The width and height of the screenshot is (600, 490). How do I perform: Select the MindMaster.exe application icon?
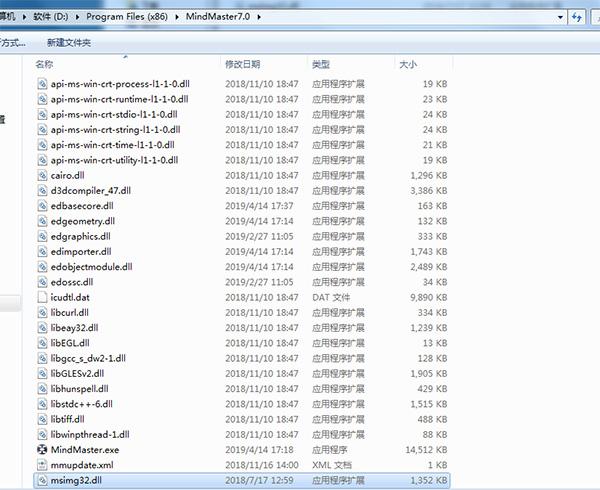click(x=42, y=449)
